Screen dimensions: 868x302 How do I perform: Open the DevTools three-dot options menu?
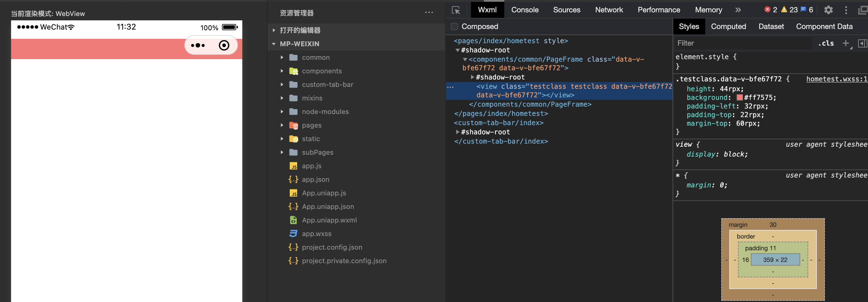pyautogui.click(x=846, y=10)
